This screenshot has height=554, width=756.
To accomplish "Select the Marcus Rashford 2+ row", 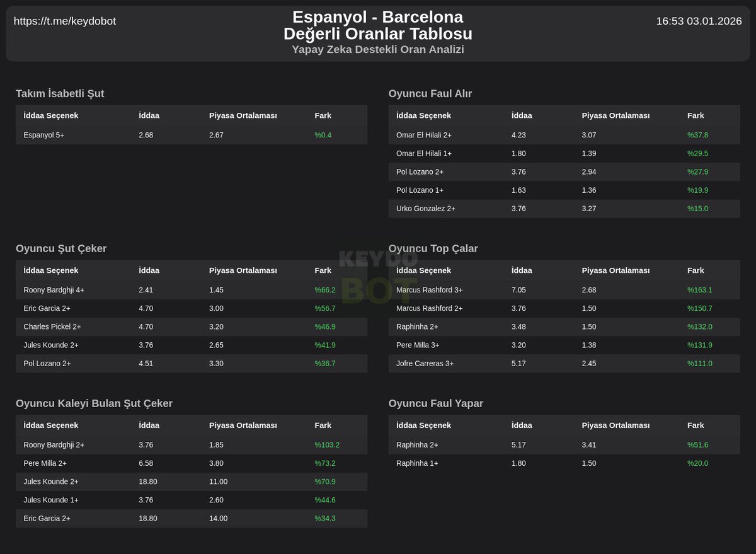I will pyautogui.click(x=564, y=308).
